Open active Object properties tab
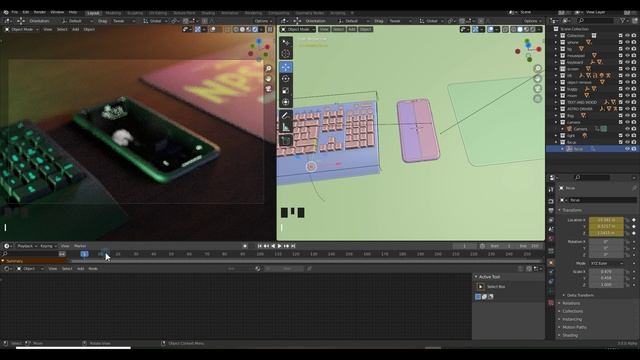Image resolution: width=640 pixels, height=360 pixels. [x=551, y=262]
